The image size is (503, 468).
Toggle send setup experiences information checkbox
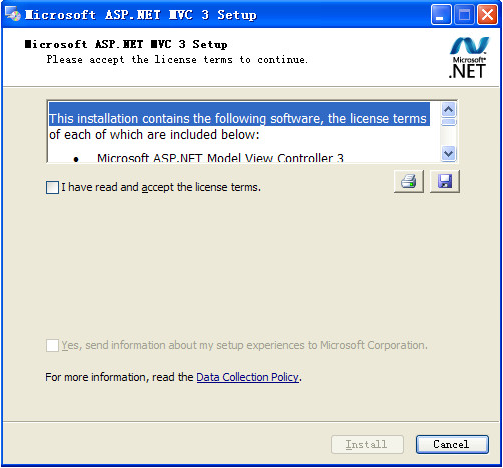(x=52, y=345)
